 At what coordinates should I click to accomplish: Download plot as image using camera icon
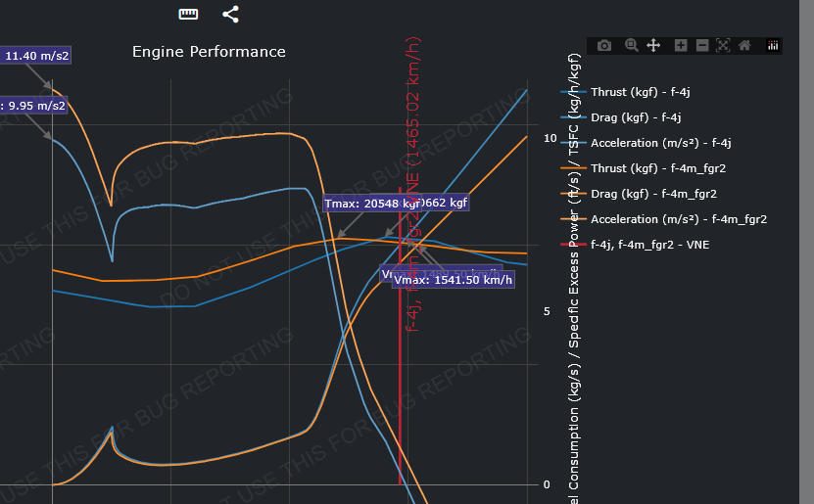coord(604,45)
